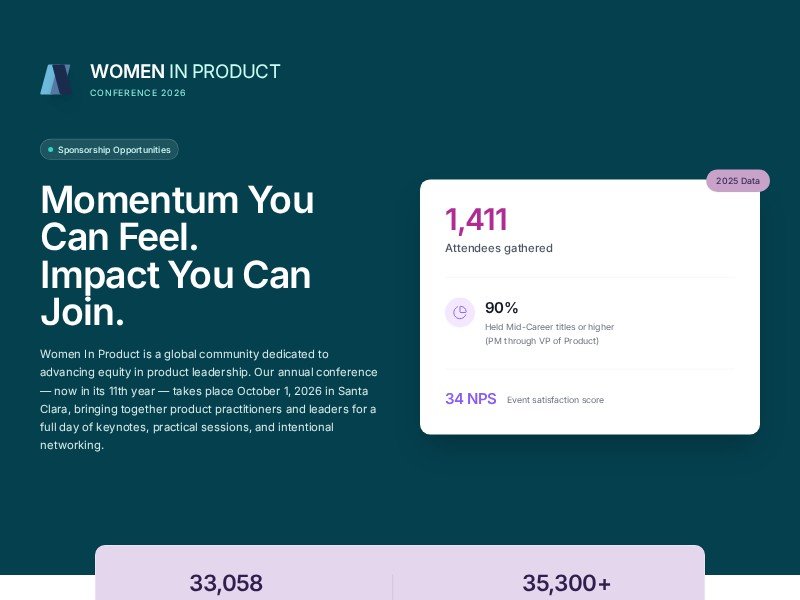Click the headline line 'Momentum You Can Feel.'

[x=177, y=219]
